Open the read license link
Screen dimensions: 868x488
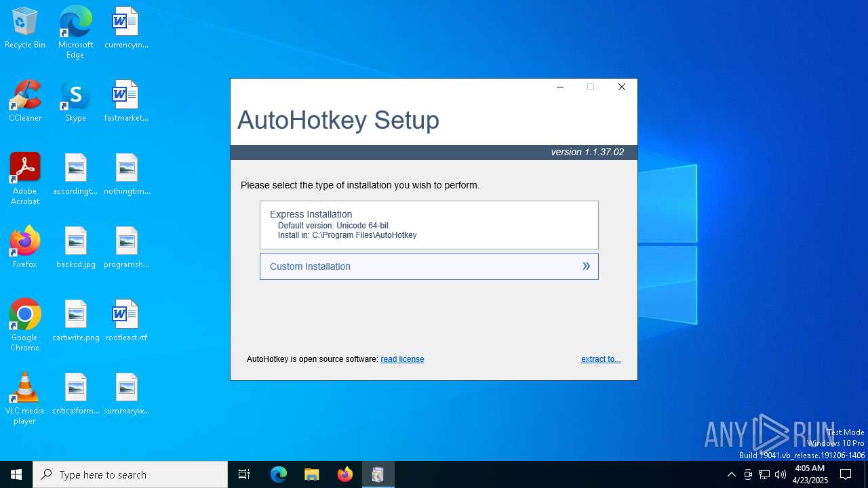[402, 359]
